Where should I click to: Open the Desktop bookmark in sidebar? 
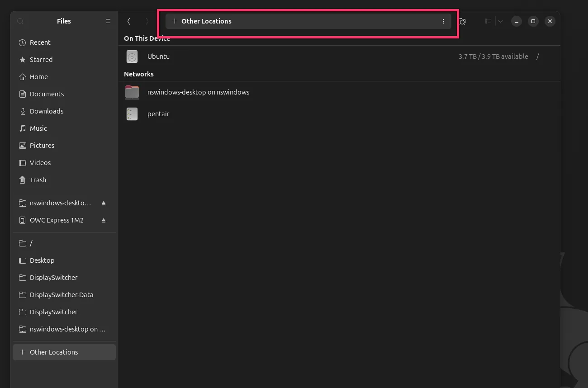pos(64,260)
